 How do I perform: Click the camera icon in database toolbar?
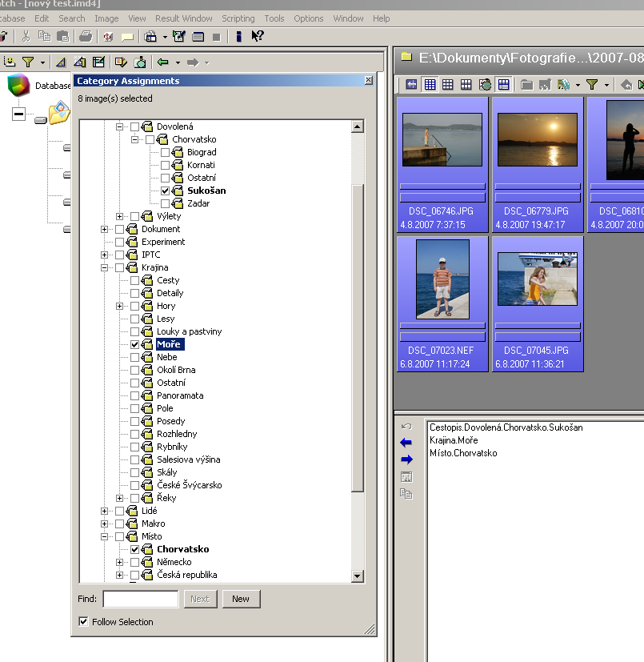[140, 62]
